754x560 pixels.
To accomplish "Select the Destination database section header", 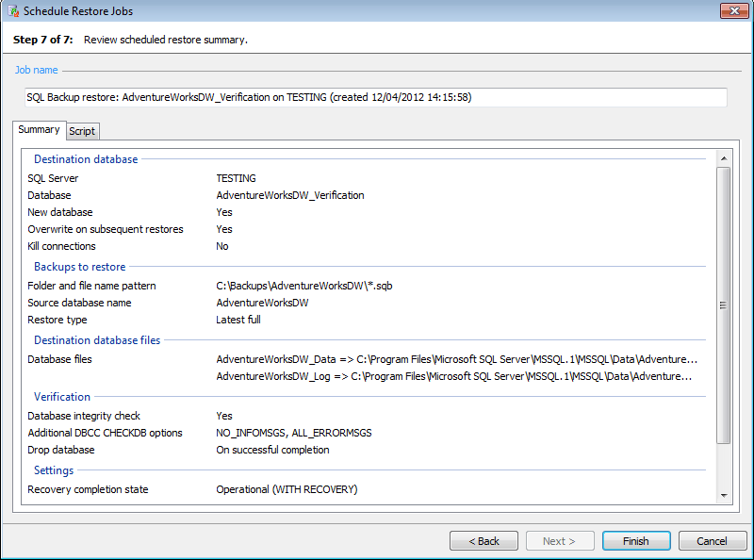I will click(85, 158).
